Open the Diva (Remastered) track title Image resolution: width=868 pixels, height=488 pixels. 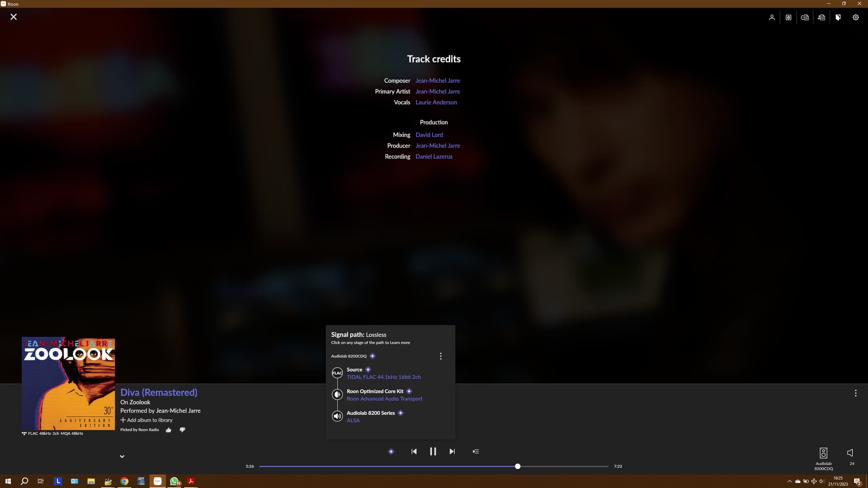click(159, 392)
